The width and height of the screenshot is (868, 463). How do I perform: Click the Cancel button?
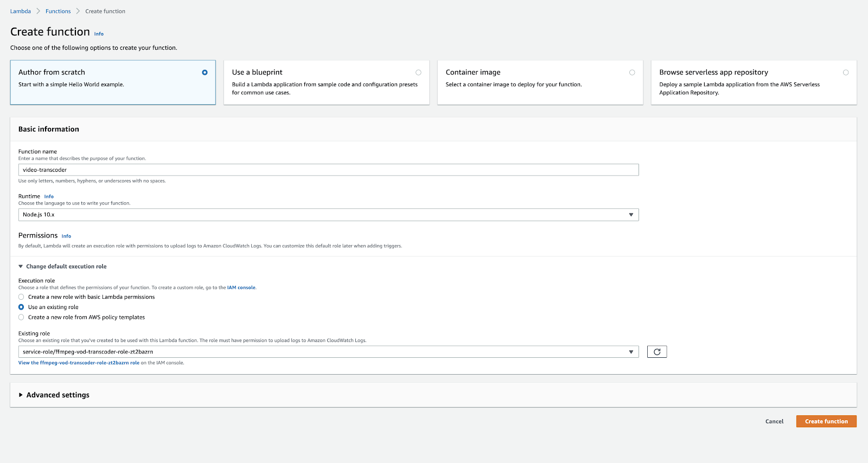coord(774,421)
